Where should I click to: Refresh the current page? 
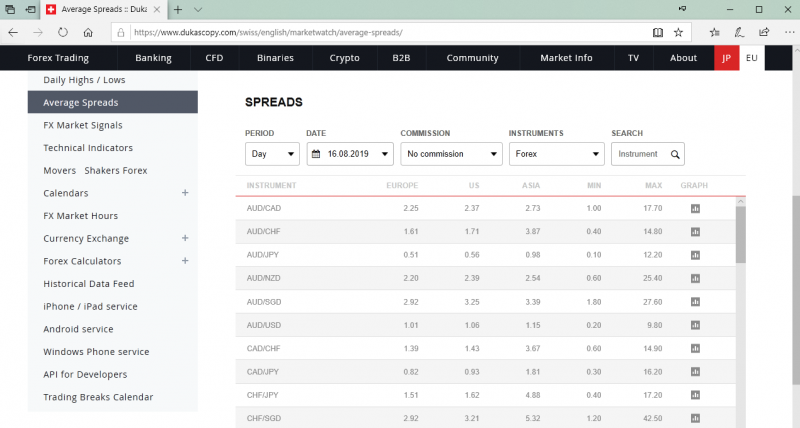[63, 33]
